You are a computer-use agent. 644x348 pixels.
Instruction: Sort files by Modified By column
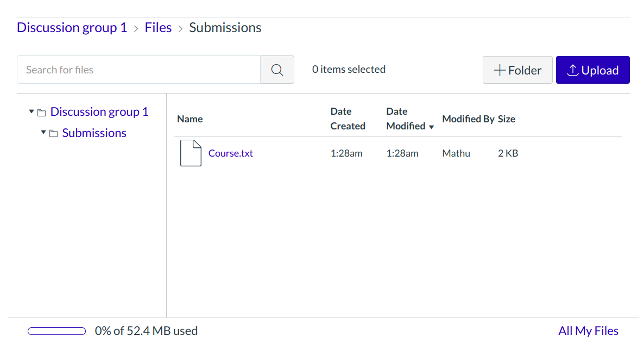click(468, 119)
